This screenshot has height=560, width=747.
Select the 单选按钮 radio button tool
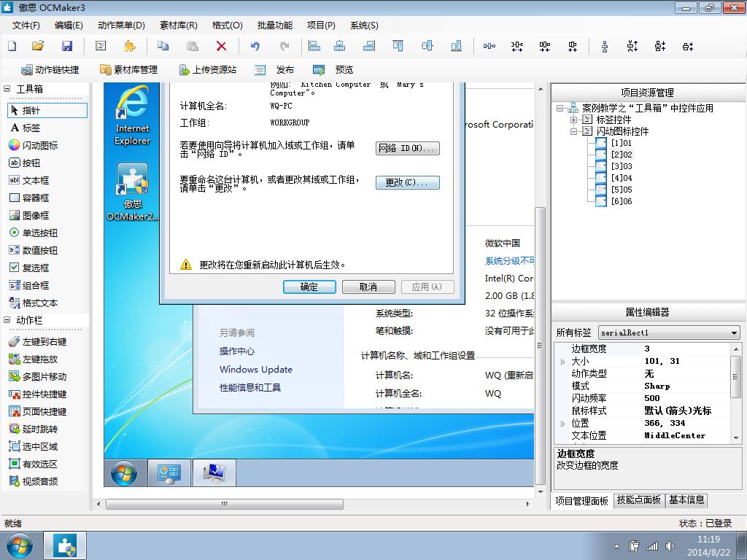(x=34, y=233)
